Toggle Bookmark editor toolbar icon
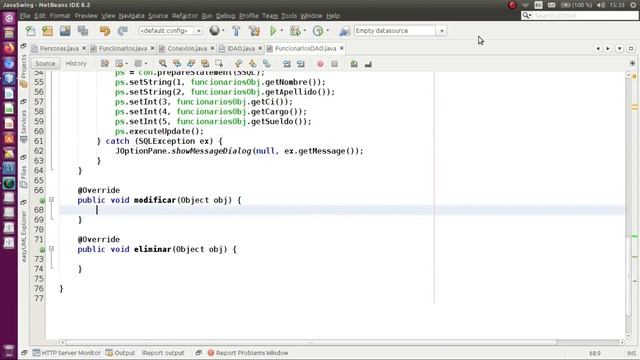This screenshot has width=640, height=360. point(267,64)
